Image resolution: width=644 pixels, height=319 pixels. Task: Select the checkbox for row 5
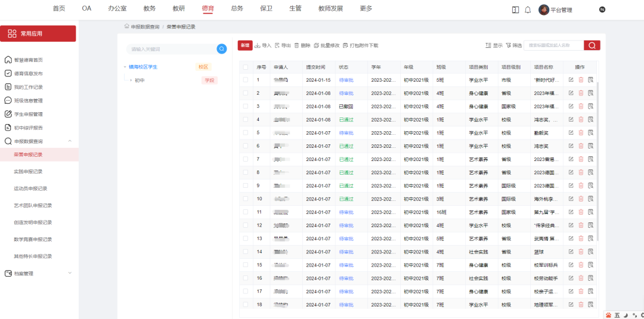(x=246, y=132)
